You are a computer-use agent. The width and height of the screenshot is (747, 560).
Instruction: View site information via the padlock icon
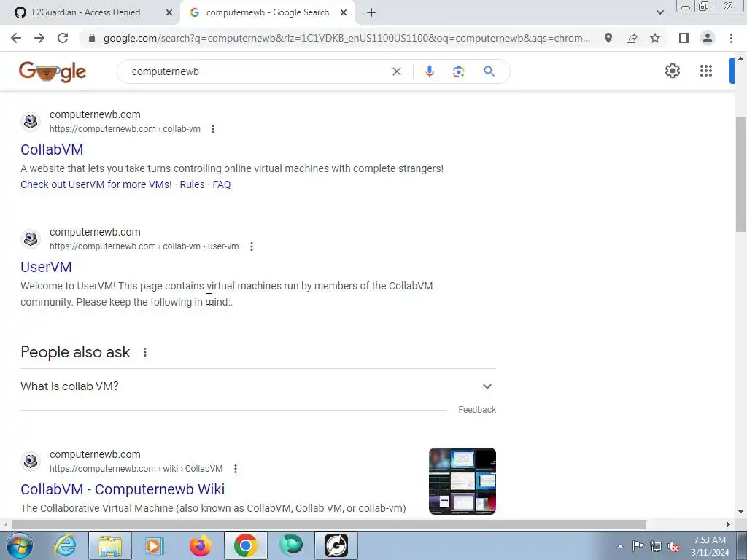pyautogui.click(x=92, y=38)
